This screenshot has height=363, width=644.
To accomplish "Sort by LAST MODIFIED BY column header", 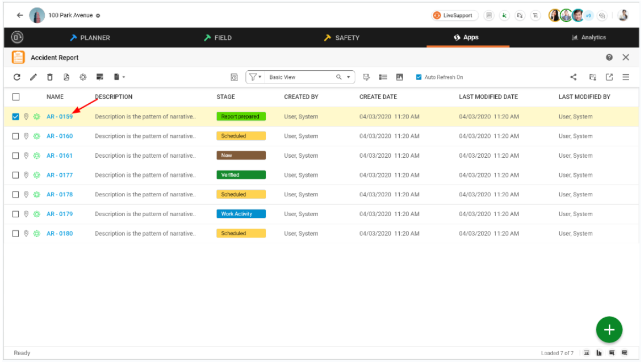I will click(584, 97).
